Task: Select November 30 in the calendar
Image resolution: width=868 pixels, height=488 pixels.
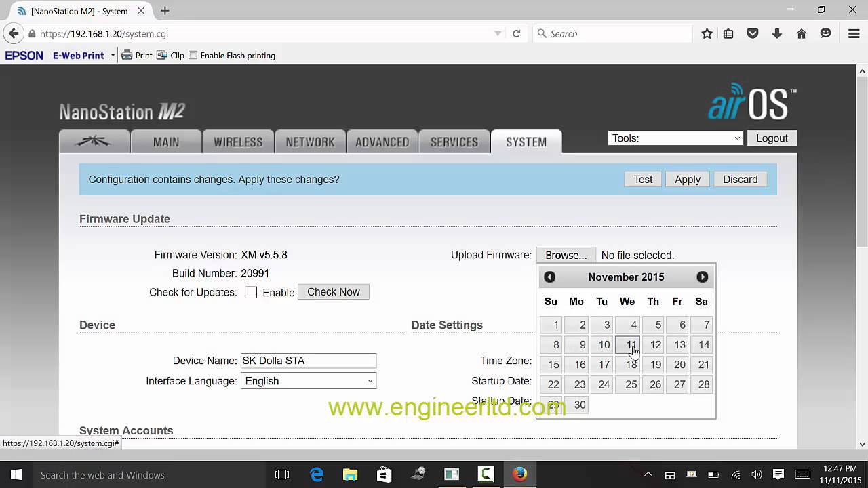Action: 576,405
